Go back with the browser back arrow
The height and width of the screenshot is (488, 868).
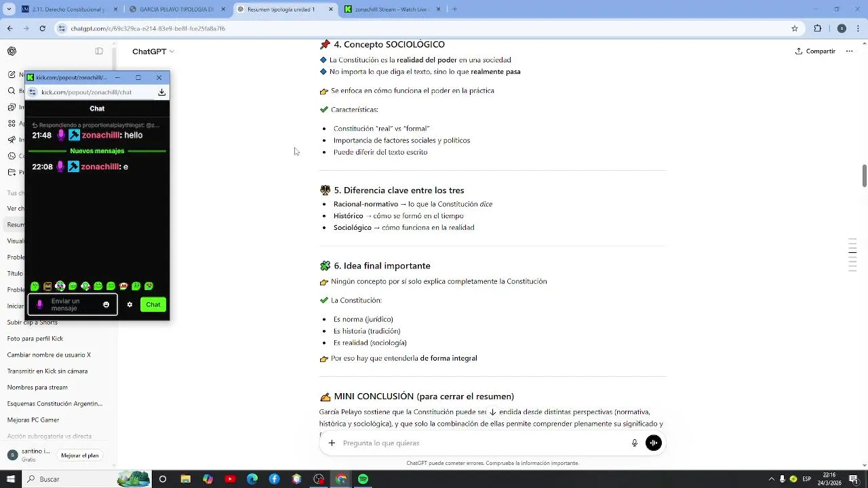pos(9,28)
